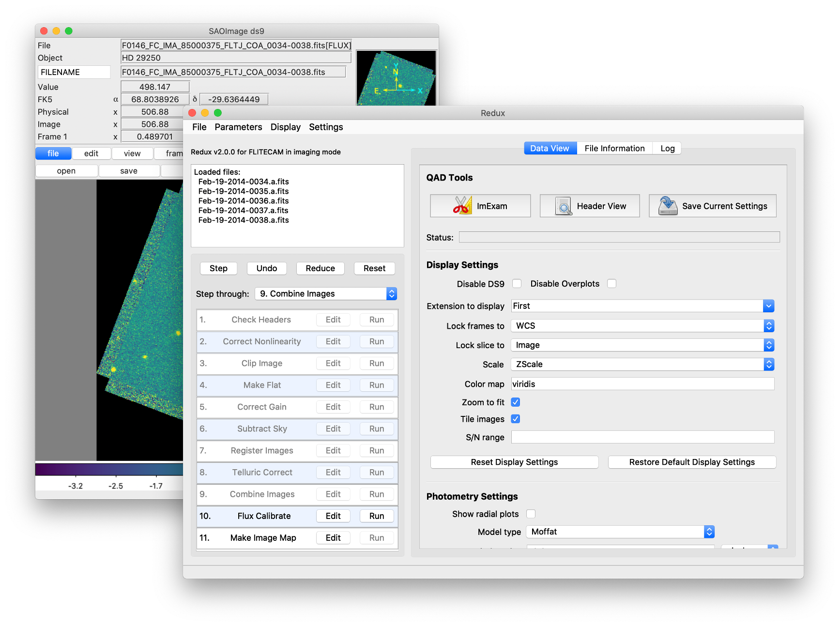Click the Save Current Settings disk icon
Viewport: 840px width, 626px height.
point(667,205)
